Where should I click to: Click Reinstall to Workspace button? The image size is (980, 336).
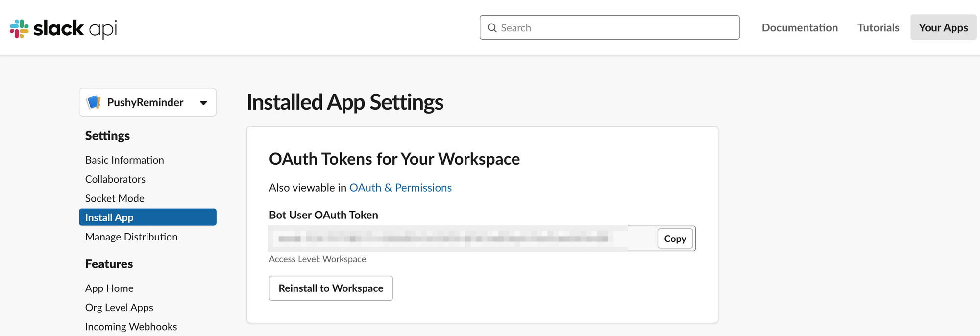(x=331, y=288)
